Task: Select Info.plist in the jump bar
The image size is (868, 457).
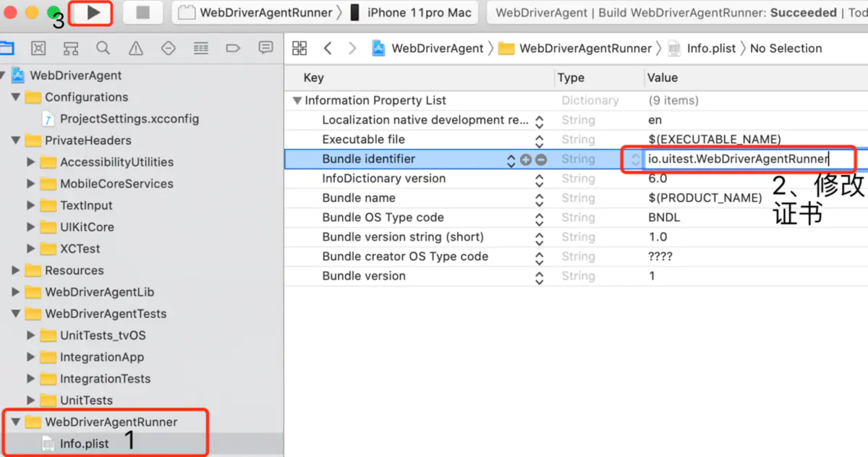Action: coord(702,48)
